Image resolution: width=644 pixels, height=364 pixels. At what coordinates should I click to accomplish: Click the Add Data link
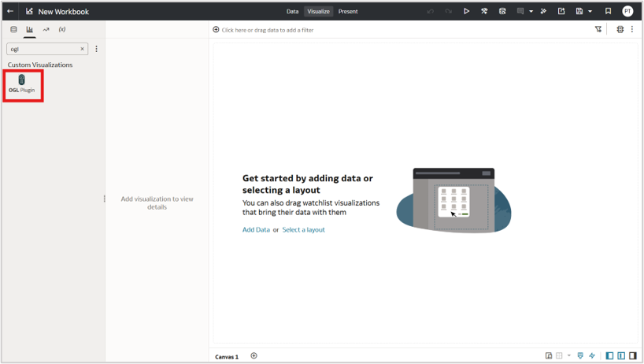click(x=256, y=229)
